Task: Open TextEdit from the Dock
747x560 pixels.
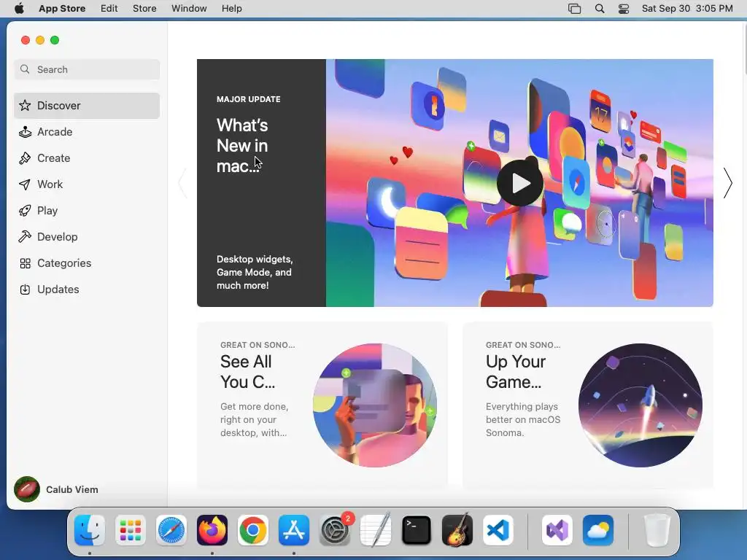Action: click(376, 530)
